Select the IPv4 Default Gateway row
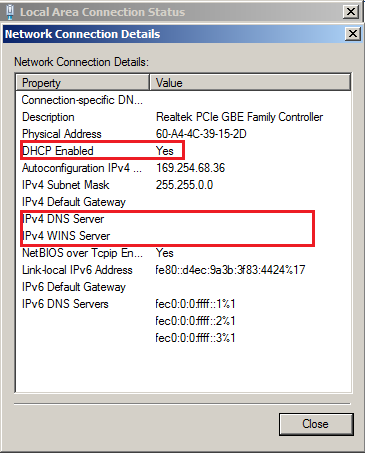 [183, 202]
